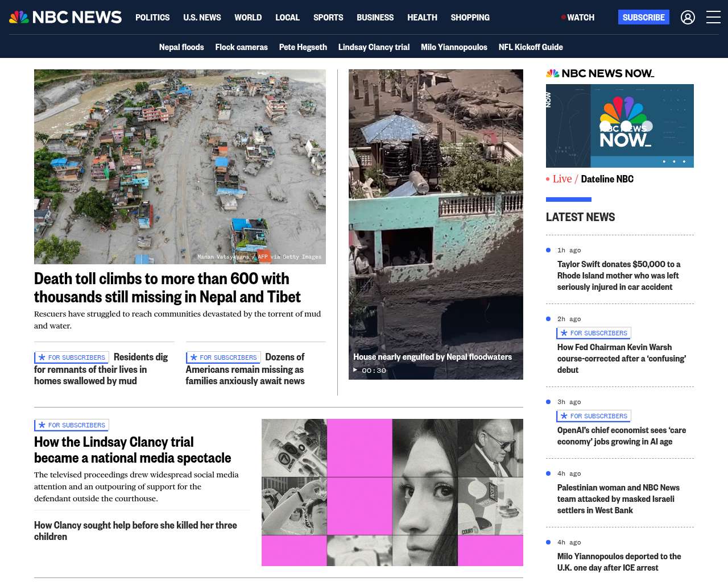Open the NFL Kickoff Guide link
Image resolution: width=728 pixels, height=582 pixels.
(x=531, y=47)
